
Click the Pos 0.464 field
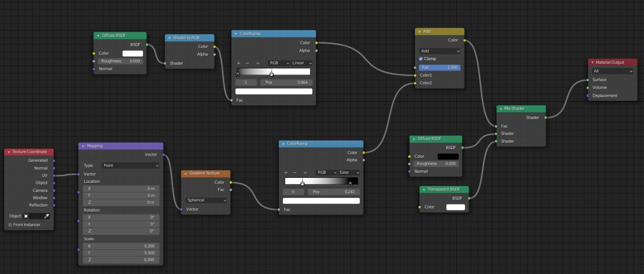pos(286,82)
